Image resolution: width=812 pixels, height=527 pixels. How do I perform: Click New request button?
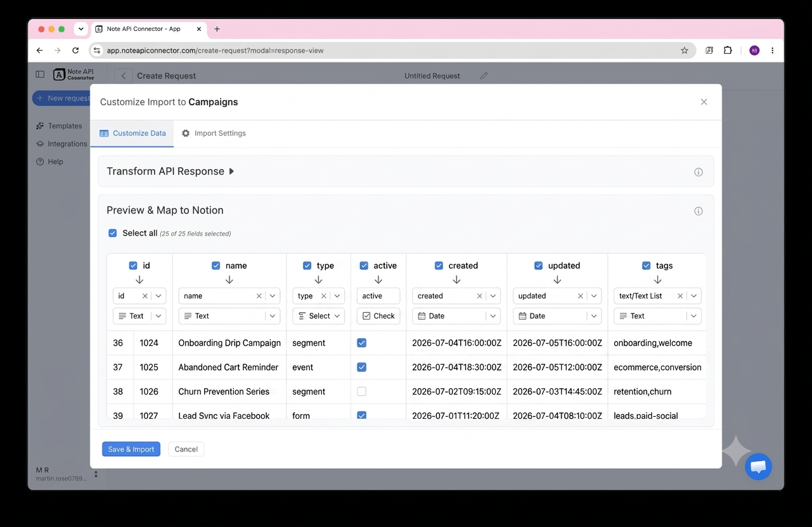(x=61, y=98)
